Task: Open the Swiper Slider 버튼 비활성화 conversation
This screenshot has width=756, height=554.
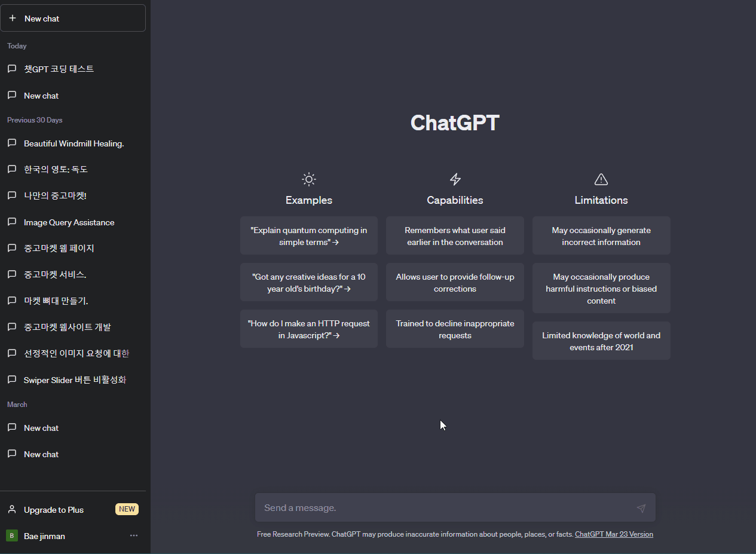Action: (x=73, y=379)
